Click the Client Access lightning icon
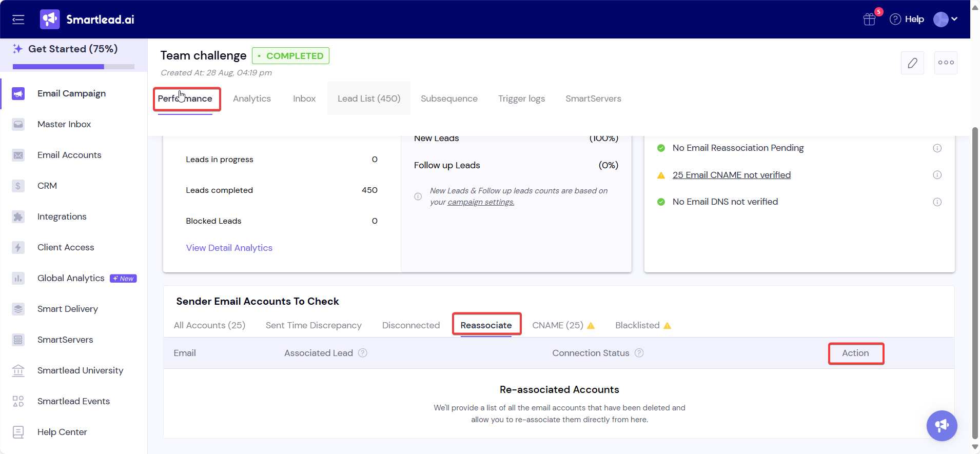 [x=18, y=247]
